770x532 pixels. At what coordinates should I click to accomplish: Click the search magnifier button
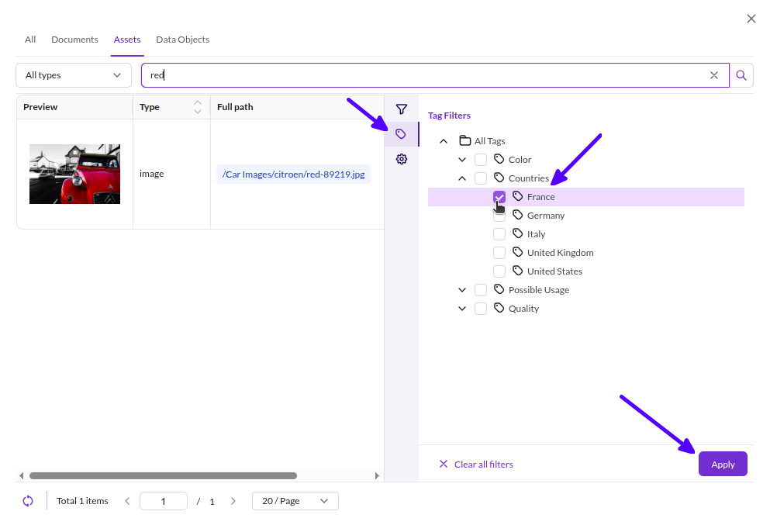(741, 75)
